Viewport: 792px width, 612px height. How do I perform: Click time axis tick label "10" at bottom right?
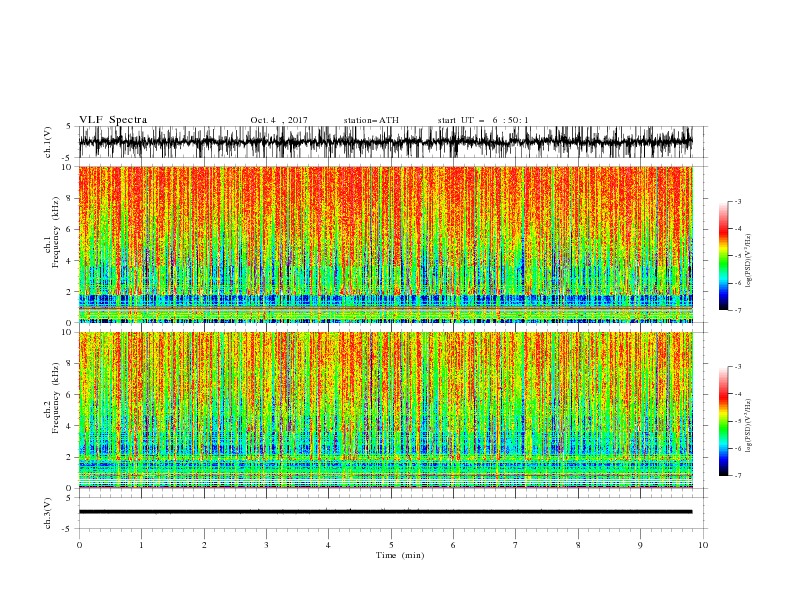pos(703,545)
